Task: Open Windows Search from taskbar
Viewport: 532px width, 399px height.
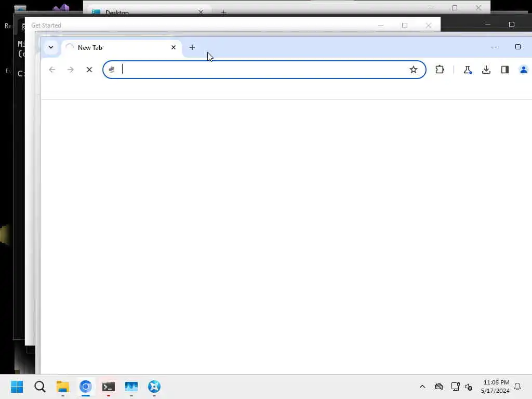Action: coord(39,387)
